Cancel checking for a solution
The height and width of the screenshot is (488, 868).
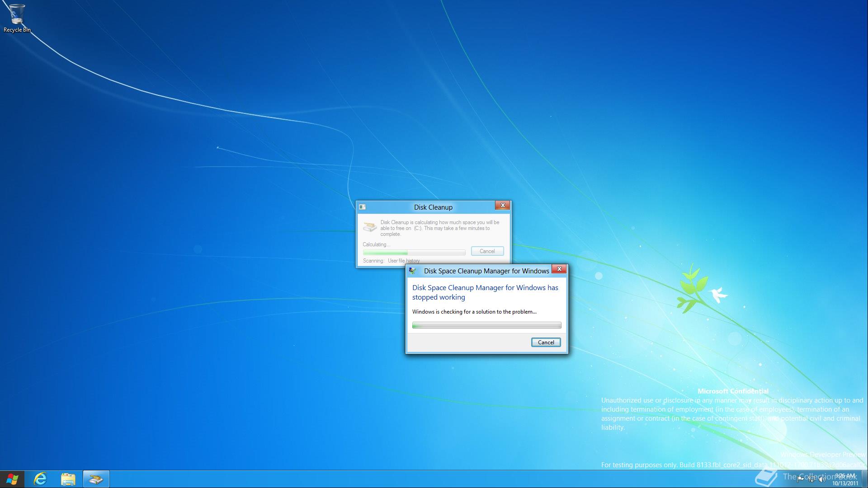[x=546, y=343]
